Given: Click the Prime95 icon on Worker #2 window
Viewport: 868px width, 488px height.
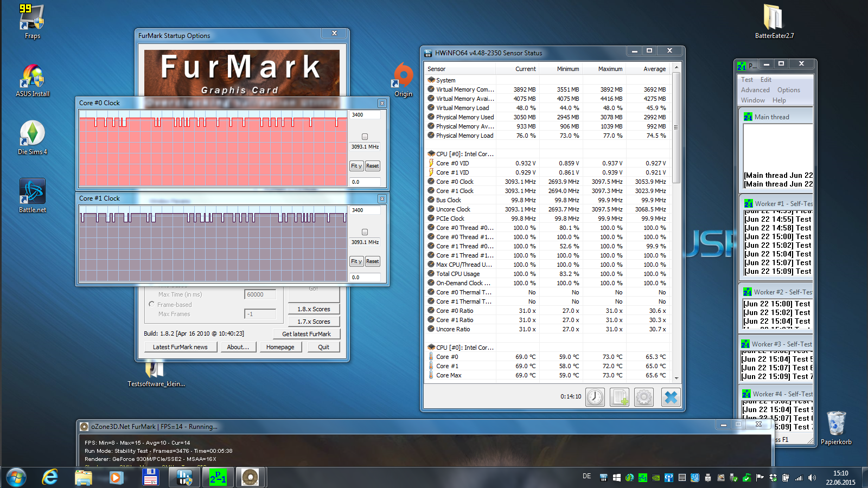Looking at the screenshot, I should click(748, 292).
